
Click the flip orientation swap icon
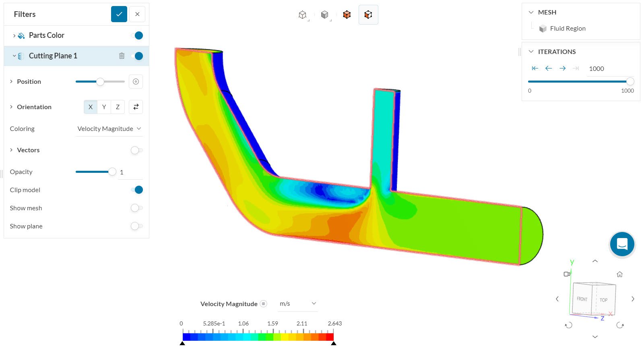pyautogui.click(x=136, y=107)
